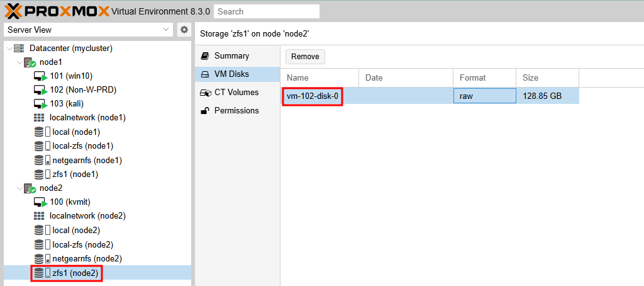Click the Storage 'zfs1' on node 'node2' title
Image resolution: width=644 pixels, height=286 pixels.
coord(254,34)
